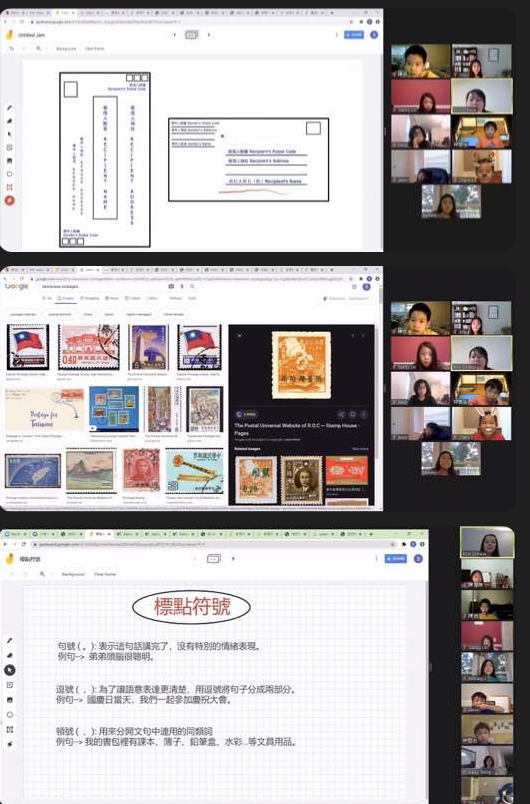Viewport: 530px width, 804px height.
Task: Click Clear frame in 標點符號 Jam toolbar
Action: (x=105, y=574)
